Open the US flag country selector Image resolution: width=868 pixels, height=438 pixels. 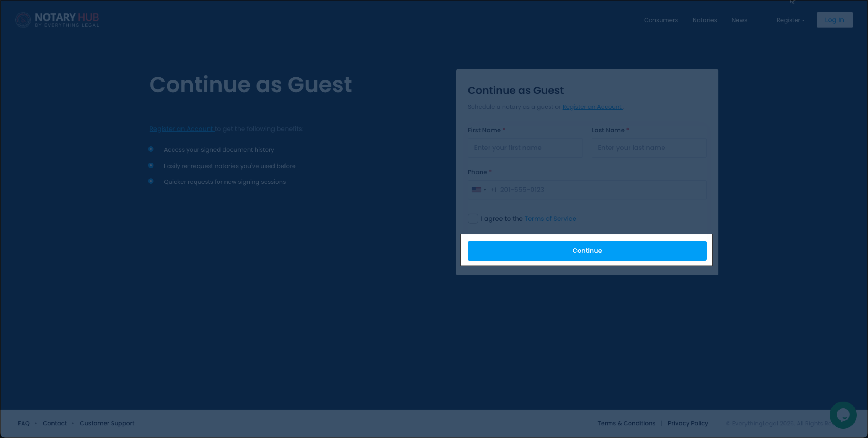click(x=479, y=190)
